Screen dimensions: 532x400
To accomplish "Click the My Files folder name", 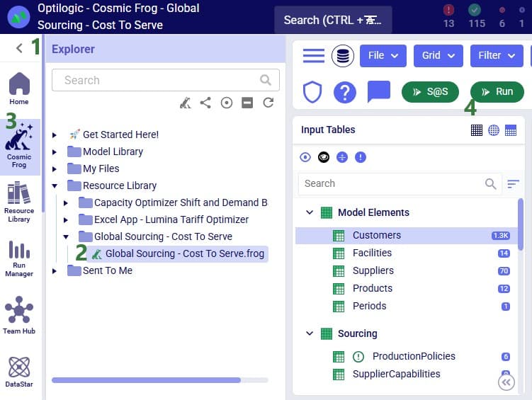I will pos(101,168).
